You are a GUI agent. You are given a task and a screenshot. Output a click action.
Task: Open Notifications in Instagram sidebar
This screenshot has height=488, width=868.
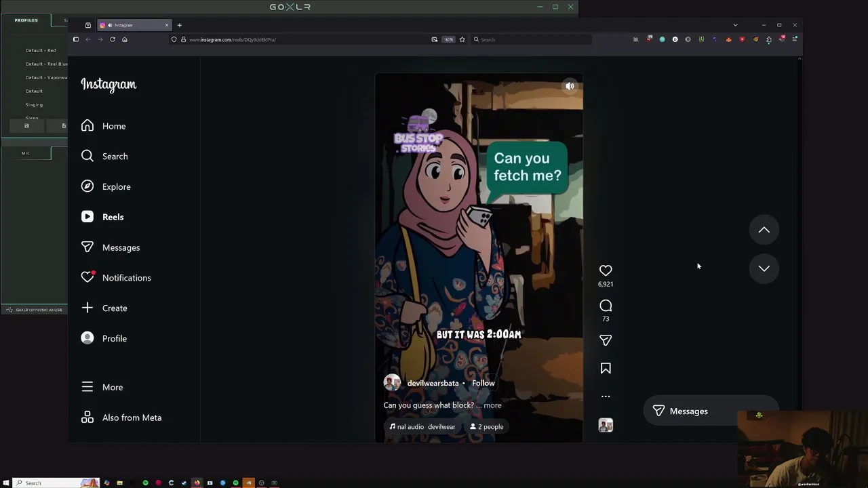(115, 278)
